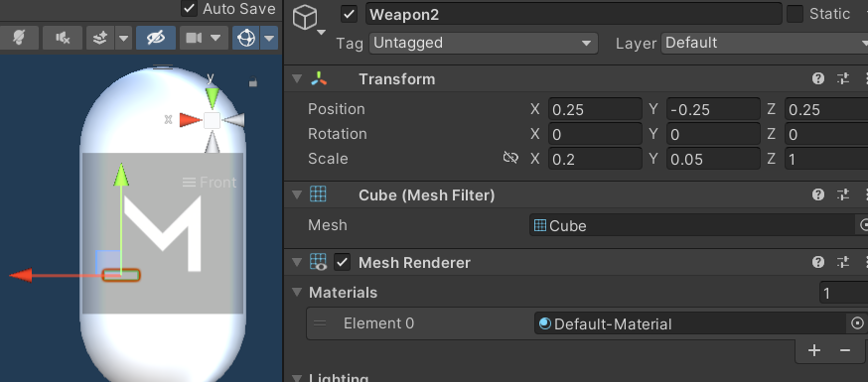This screenshot has width=868, height=382.
Task: Click Rotation Y field
Action: [x=713, y=134]
